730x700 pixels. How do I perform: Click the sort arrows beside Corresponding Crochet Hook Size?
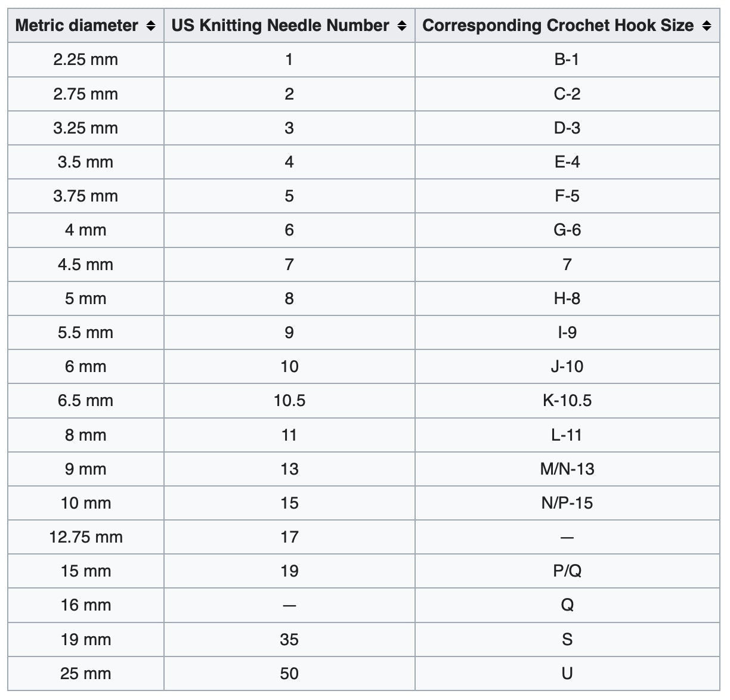click(x=707, y=26)
